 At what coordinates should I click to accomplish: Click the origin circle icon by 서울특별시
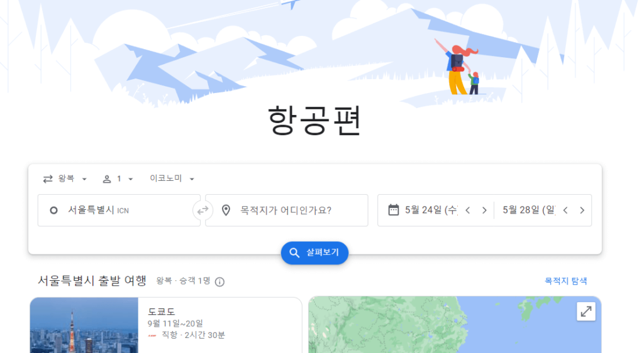pos(53,210)
